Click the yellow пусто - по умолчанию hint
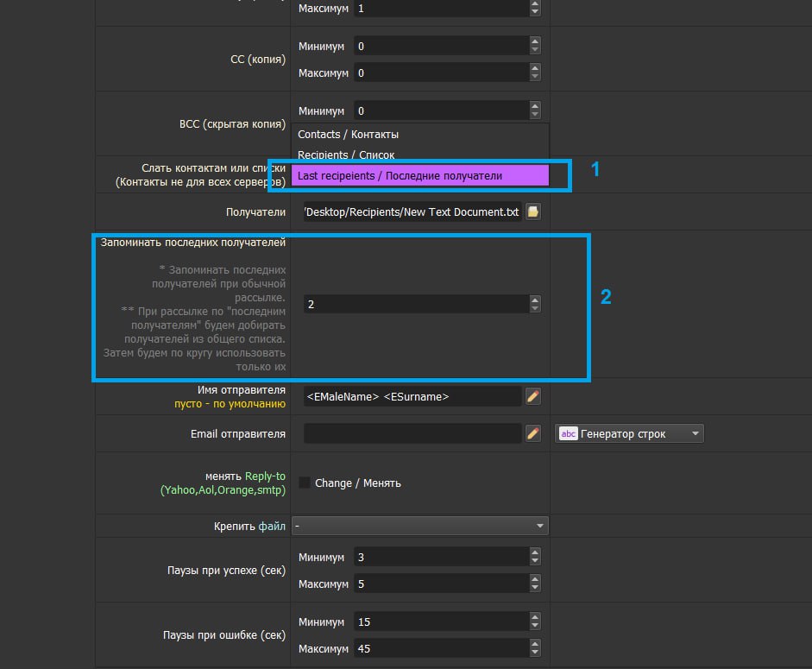Image resolution: width=812 pixels, height=669 pixels. (x=230, y=404)
